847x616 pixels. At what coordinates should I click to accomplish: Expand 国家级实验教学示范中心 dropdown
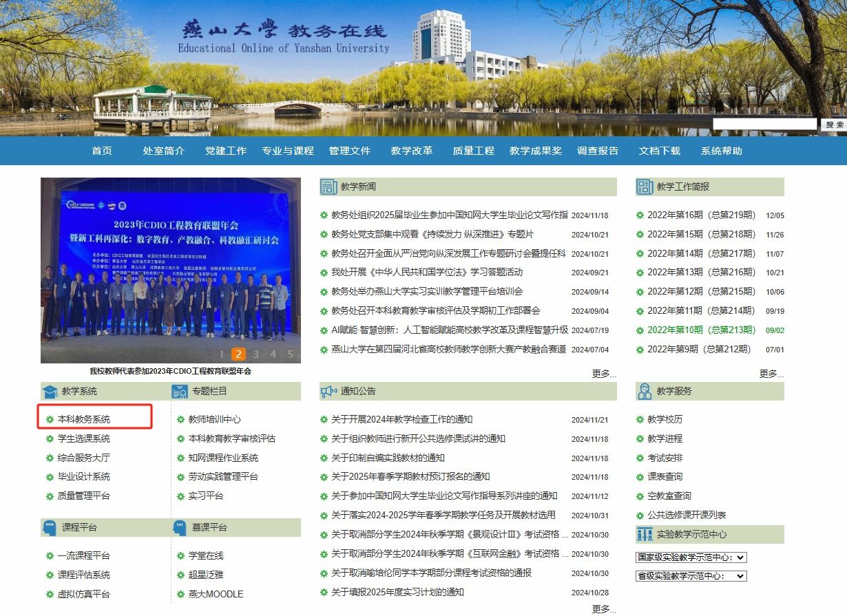(x=691, y=557)
